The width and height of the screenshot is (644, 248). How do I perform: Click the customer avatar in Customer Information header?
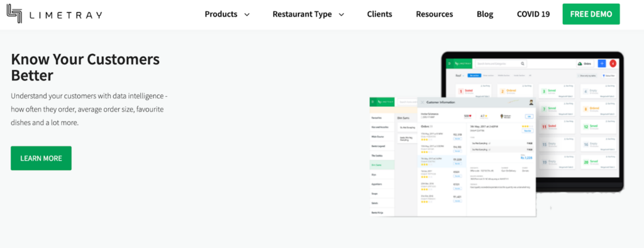point(531,103)
